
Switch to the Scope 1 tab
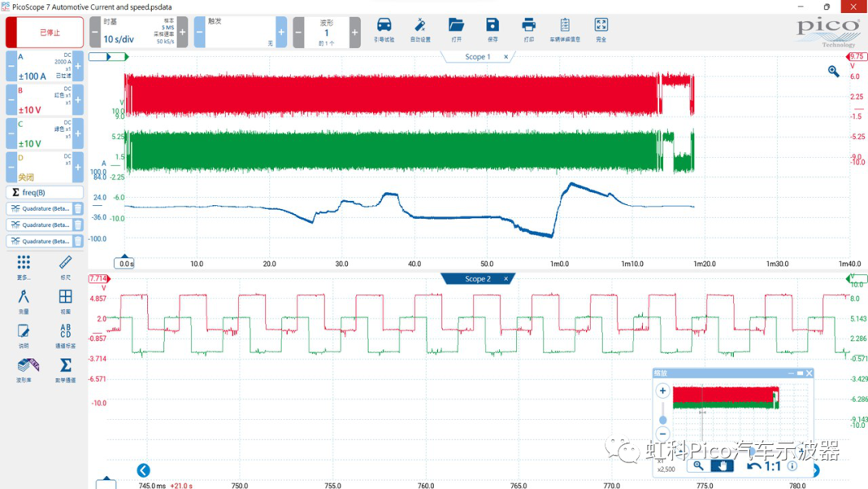(477, 56)
